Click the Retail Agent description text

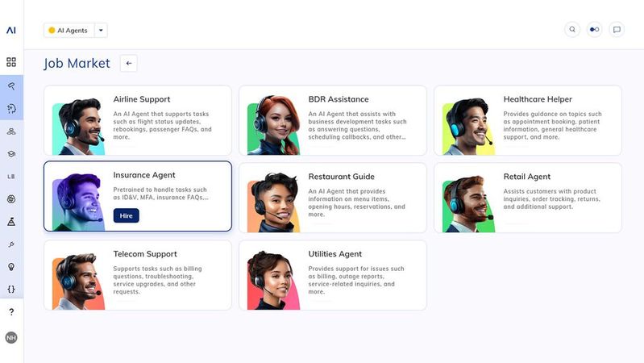pyautogui.click(x=551, y=199)
